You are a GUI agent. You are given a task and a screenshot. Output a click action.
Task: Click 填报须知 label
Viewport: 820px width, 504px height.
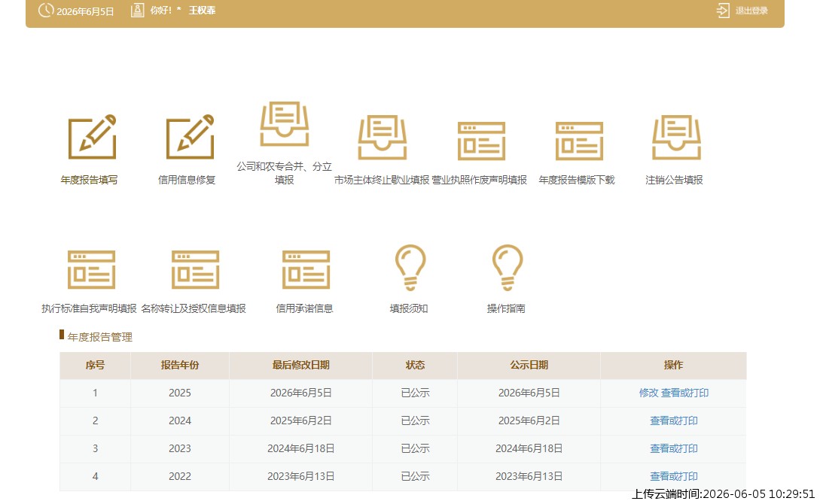tap(409, 308)
